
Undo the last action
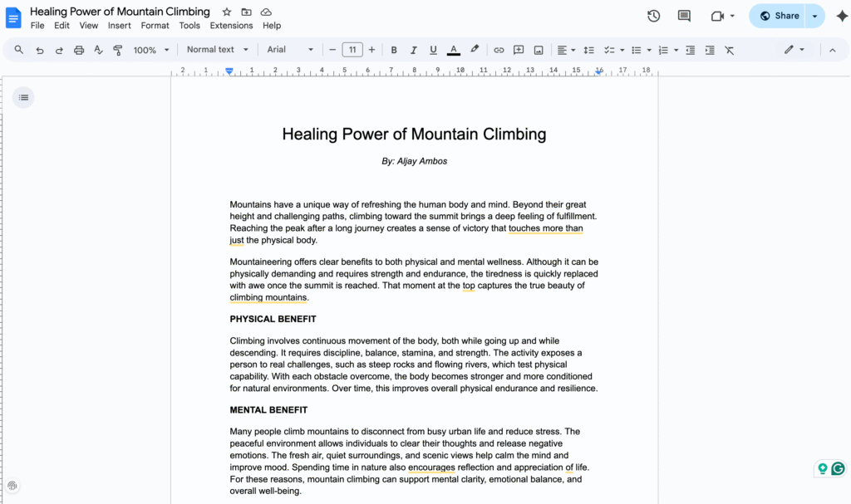[x=40, y=50]
